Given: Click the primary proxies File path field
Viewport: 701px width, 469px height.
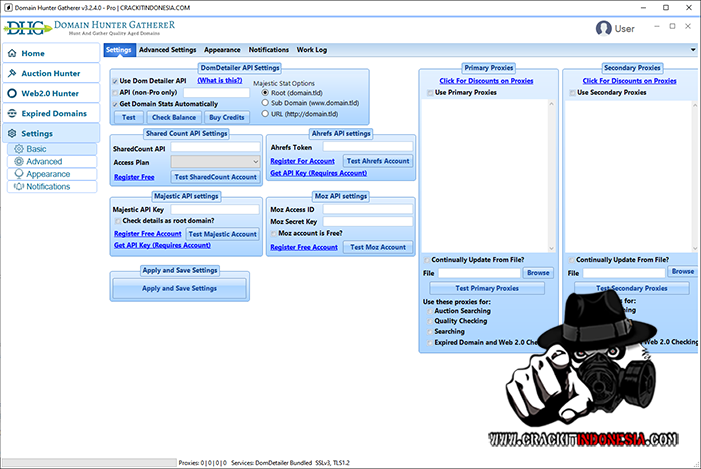Looking at the screenshot, I should 479,273.
